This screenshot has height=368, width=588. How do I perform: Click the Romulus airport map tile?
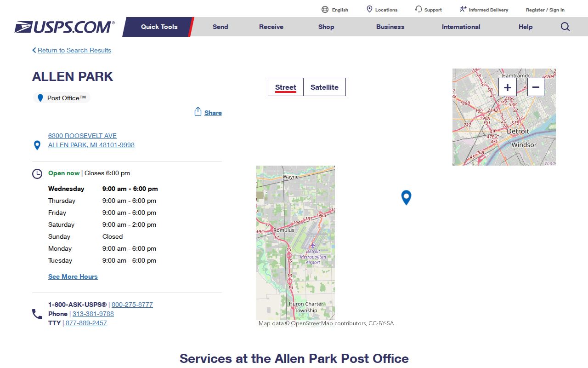[295, 243]
